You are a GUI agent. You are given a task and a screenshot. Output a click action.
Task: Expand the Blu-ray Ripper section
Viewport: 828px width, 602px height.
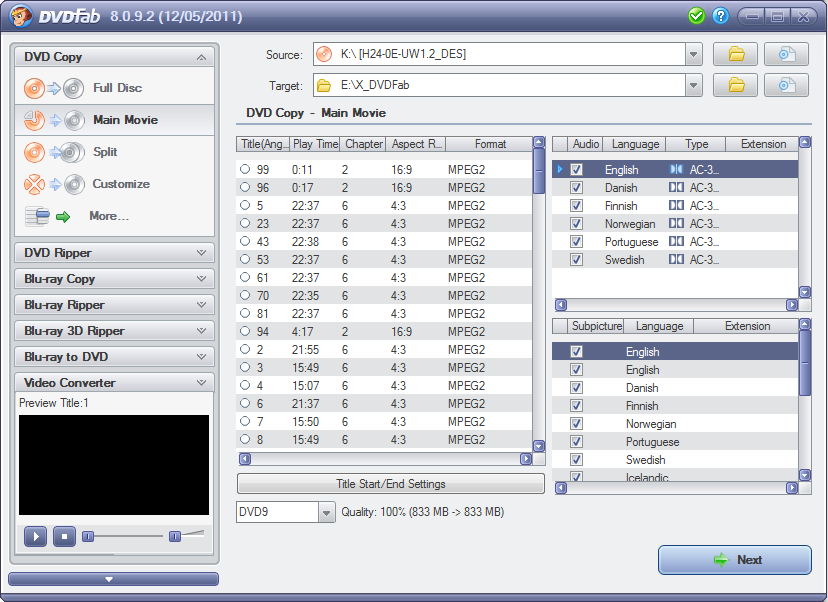click(x=114, y=305)
